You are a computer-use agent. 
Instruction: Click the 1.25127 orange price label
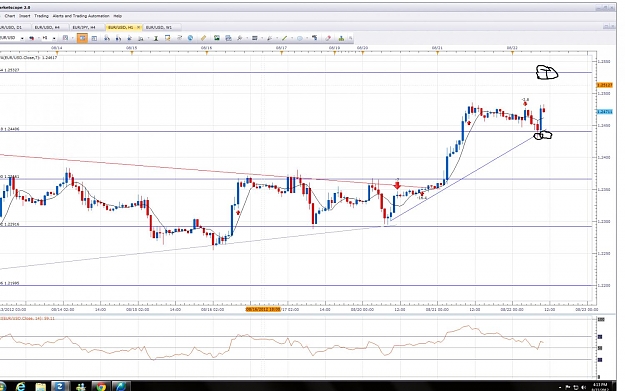click(x=604, y=85)
